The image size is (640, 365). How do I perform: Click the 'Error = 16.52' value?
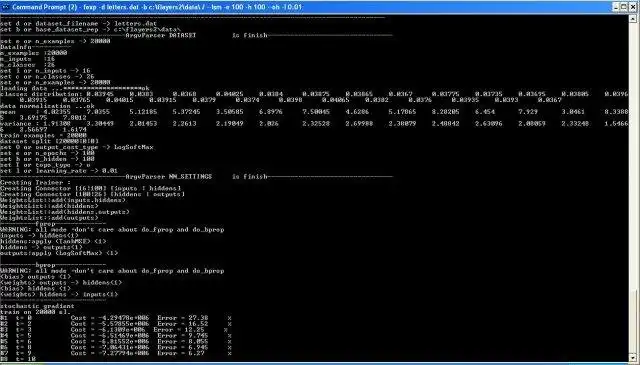pyautogui.click(x=183, y=323)
